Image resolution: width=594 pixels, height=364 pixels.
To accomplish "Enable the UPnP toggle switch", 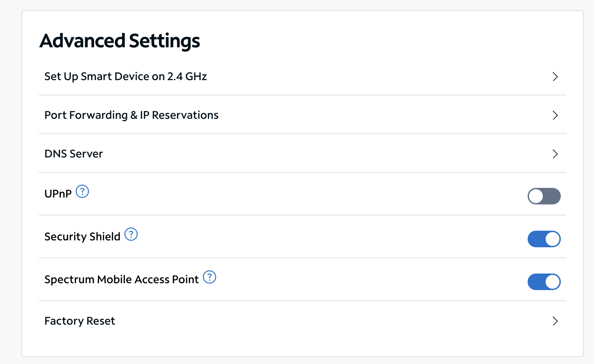I will [544, 196].
